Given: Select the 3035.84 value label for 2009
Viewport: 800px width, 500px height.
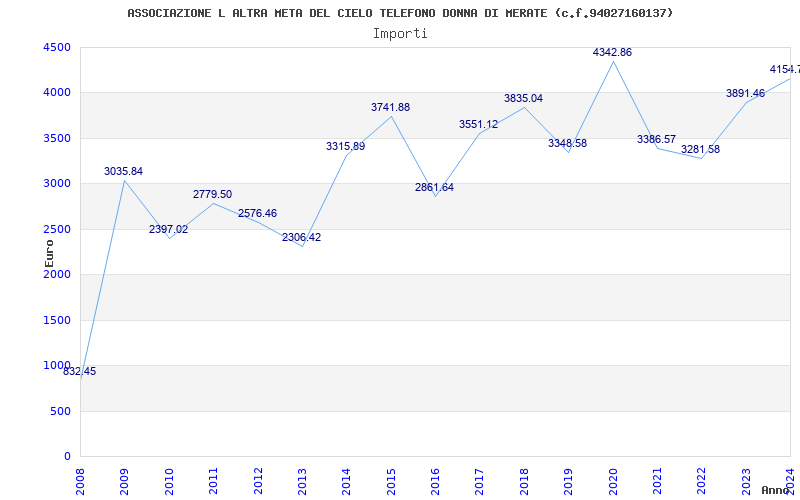Looking at the screenshot, I should (123, 171).
